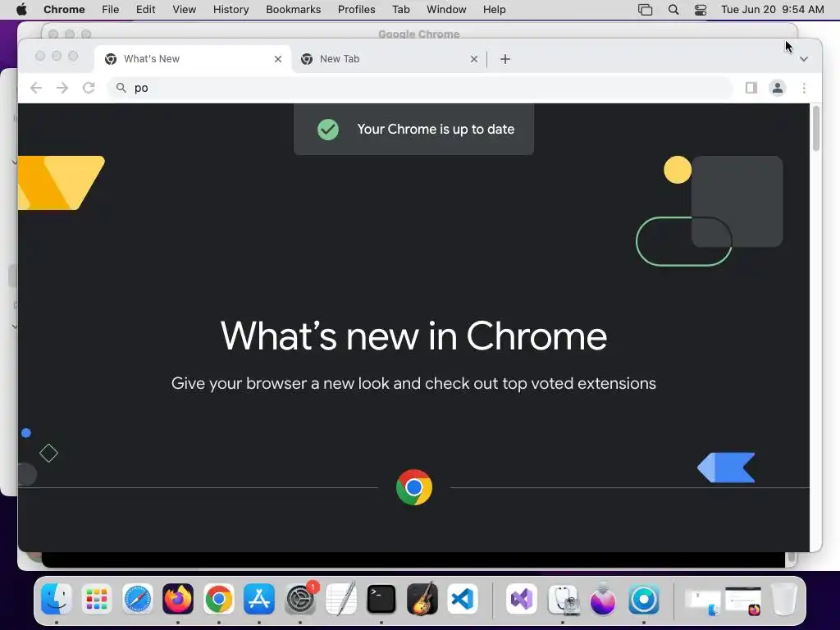
Task: Click the search magnifier in address bar
Action: pyautogui.click(x=121, y=87)
